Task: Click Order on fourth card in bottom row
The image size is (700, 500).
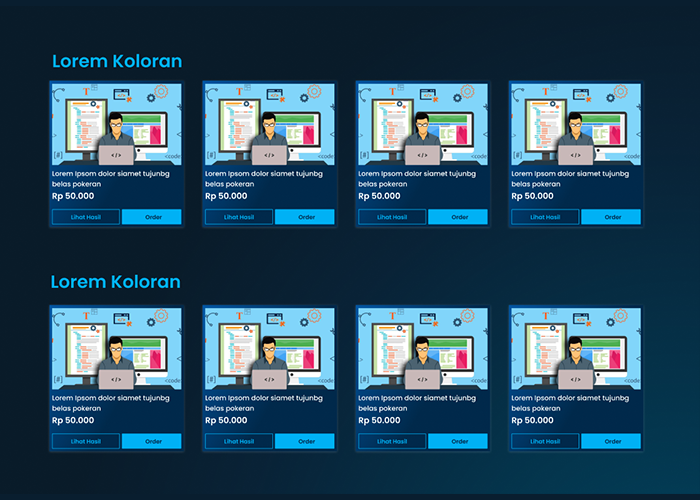Action: coord(611,441)
